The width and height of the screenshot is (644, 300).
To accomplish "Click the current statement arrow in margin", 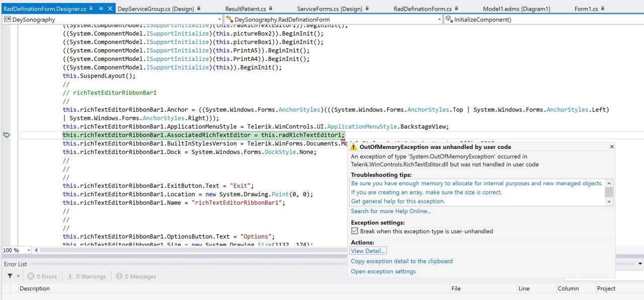I will pos(7,135).
